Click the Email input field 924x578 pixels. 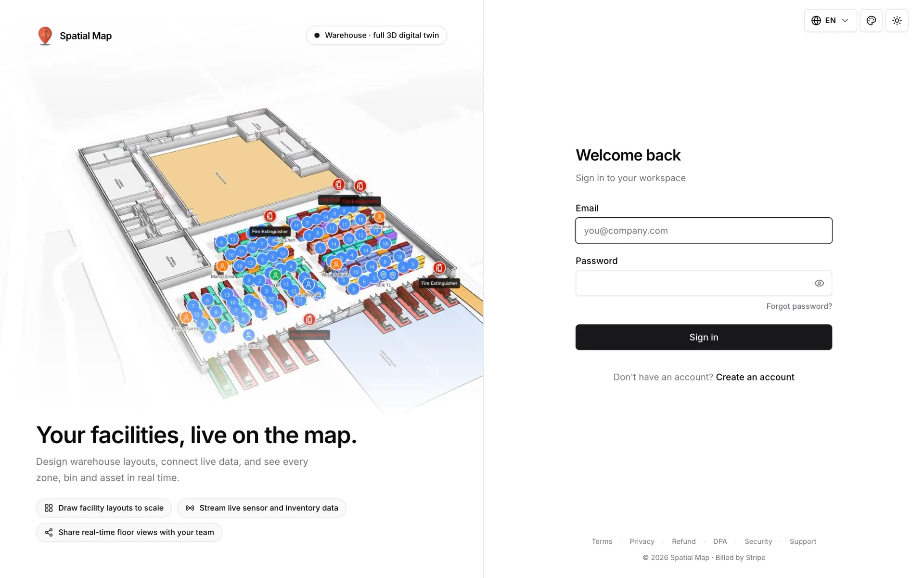tap(704, 231)
